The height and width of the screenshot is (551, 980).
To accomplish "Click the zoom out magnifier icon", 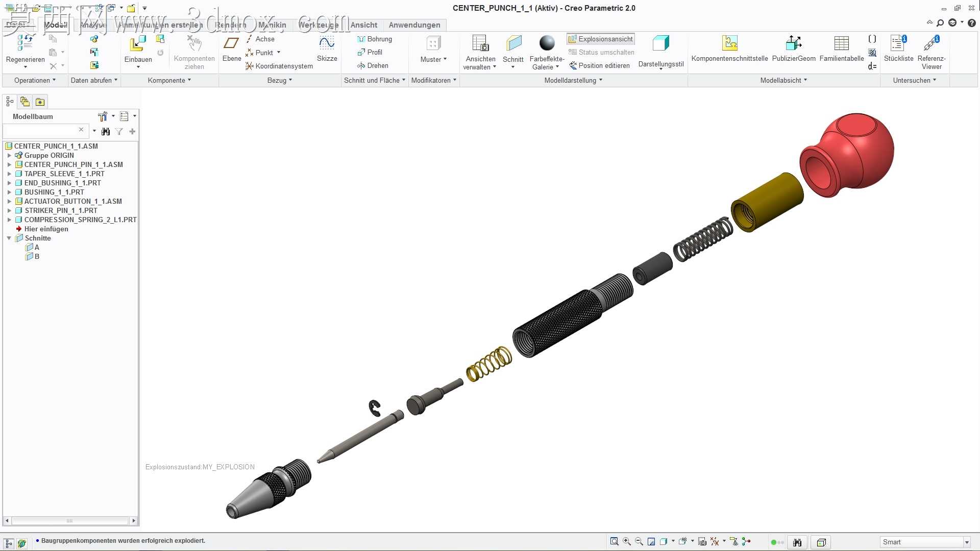I will (639, 542).
